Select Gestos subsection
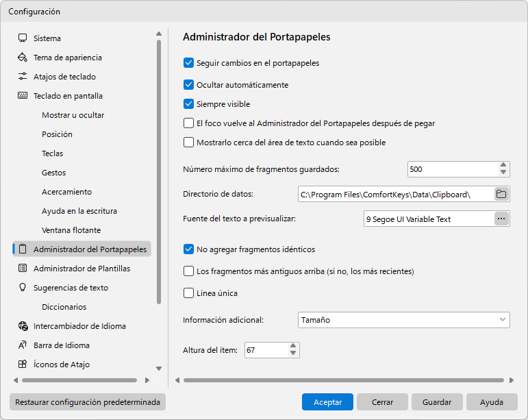The image size is (528, 420). (53, 173)
